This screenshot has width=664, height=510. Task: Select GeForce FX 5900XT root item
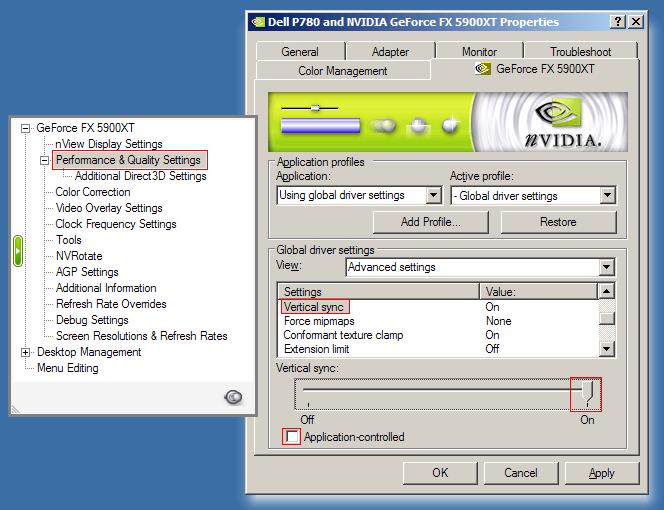(86, 128)
